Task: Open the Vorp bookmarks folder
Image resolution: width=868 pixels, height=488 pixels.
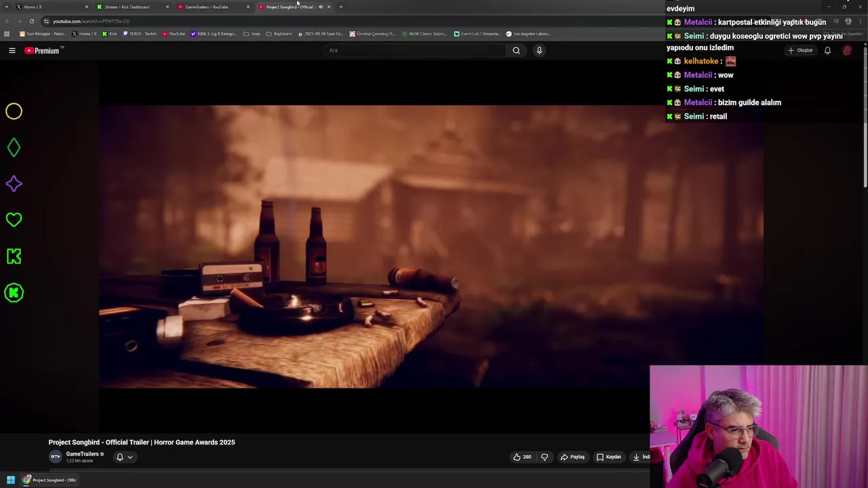Action: click(252, 34)
